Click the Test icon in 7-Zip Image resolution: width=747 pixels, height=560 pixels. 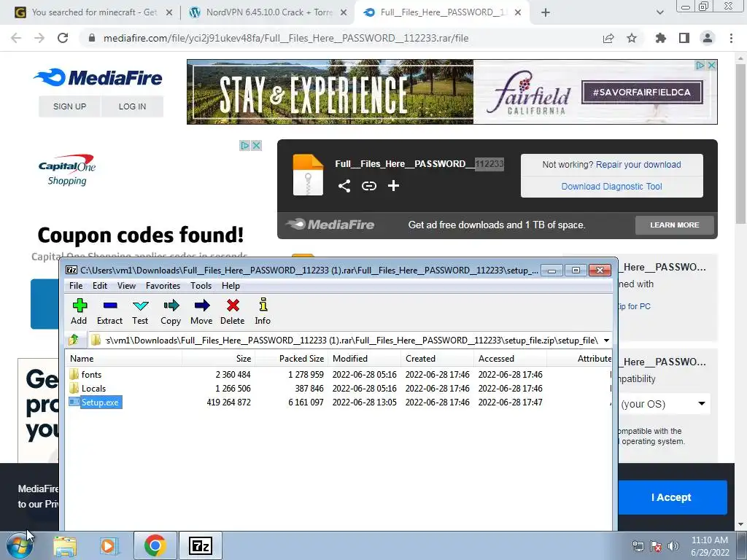141,306
